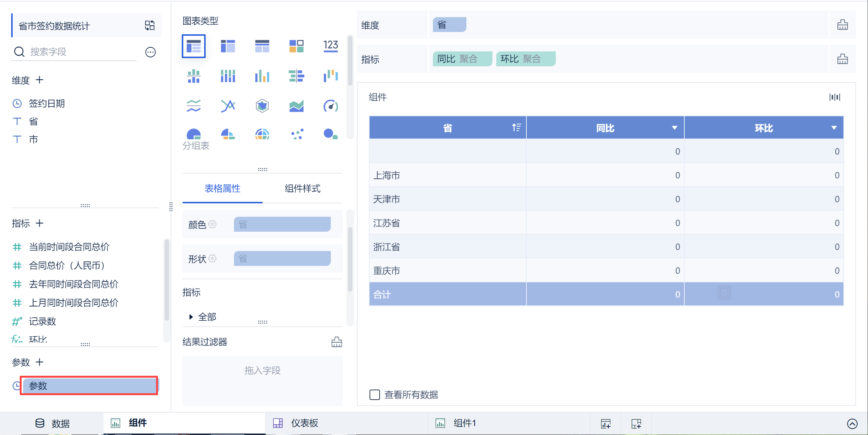Expand the 全部 indicator tree node
Screen dimensions: 868x435
pyautogui.click(x=191, y=317)
